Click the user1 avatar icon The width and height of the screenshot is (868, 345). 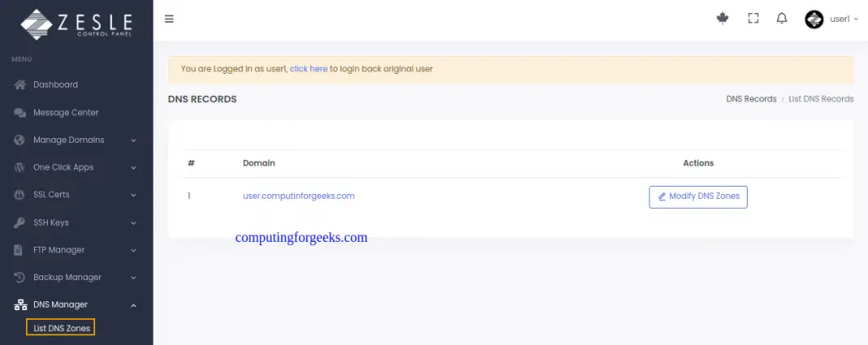click(x=814, y=19)
